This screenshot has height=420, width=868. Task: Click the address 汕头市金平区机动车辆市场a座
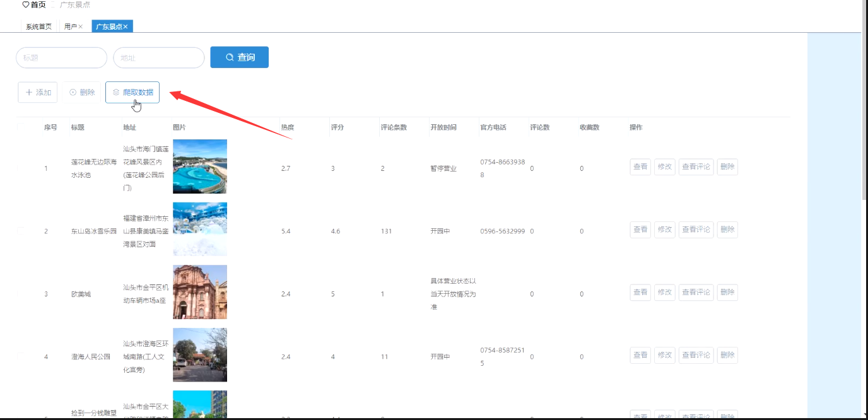pyautogui.click(x=146, y=294)
